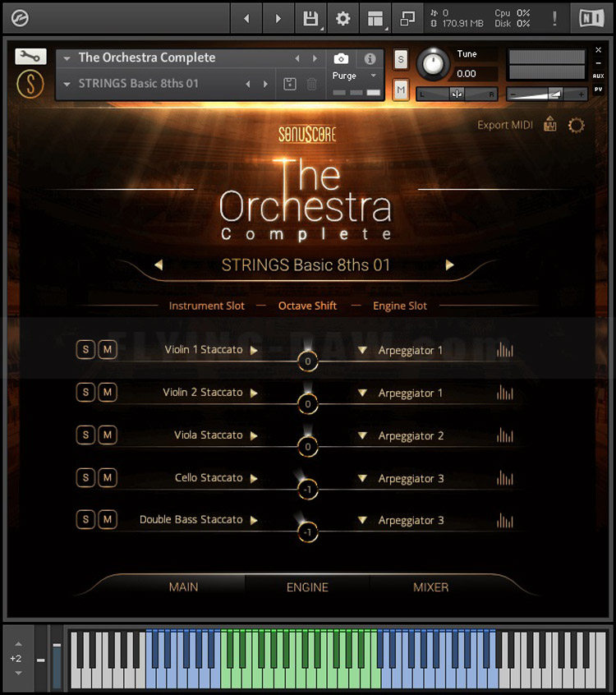
Task: Open the workspace layout panel icon
Action: pyautogui.click(x=375, y=18)
